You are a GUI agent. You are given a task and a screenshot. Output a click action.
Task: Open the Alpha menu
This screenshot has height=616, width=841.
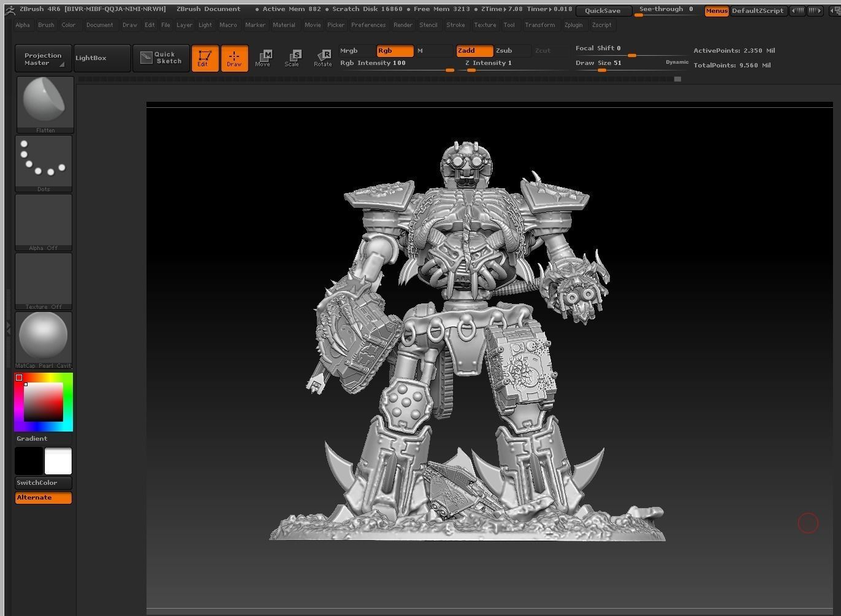23,25
